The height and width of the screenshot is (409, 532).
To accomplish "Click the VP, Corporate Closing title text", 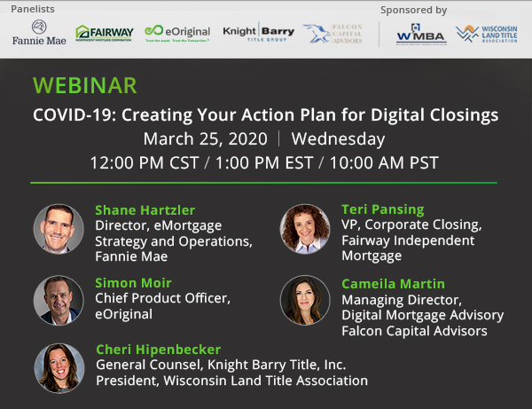I will (411, 224).
